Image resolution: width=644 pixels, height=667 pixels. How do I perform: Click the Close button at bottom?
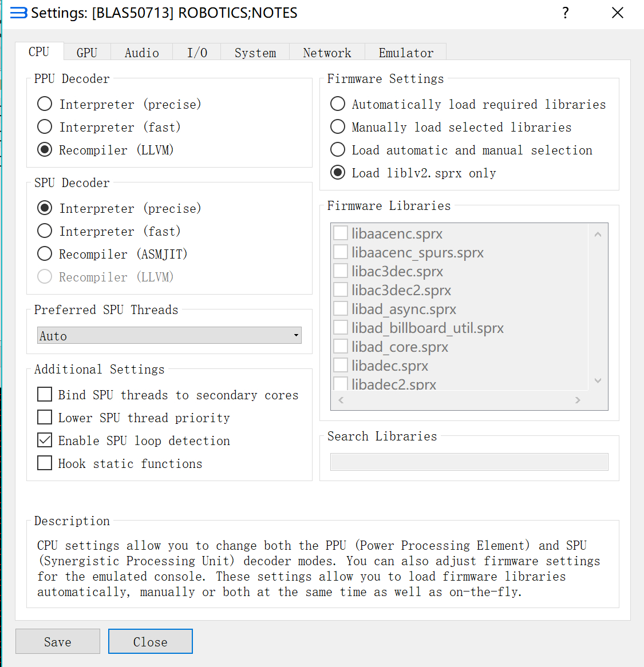(x=150, y=642)
